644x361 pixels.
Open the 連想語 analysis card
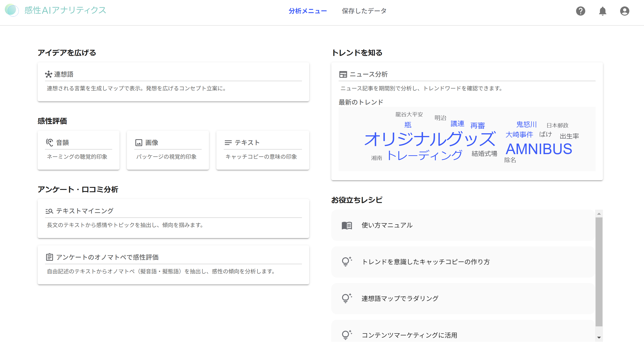point(173,82)
